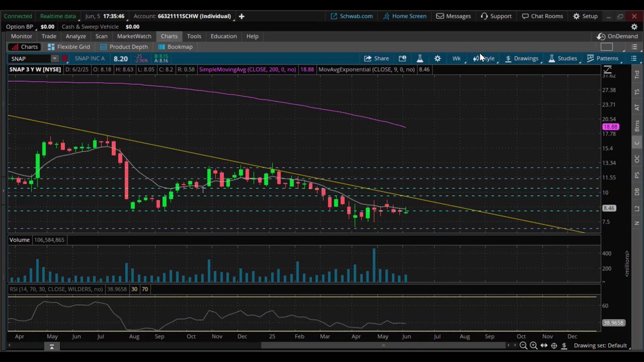Select the Tools tab

pos(194,36)
